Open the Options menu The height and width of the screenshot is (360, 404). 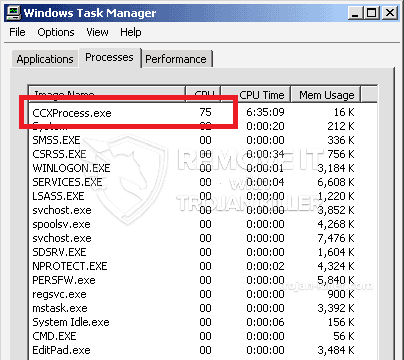tap(56, 32)
